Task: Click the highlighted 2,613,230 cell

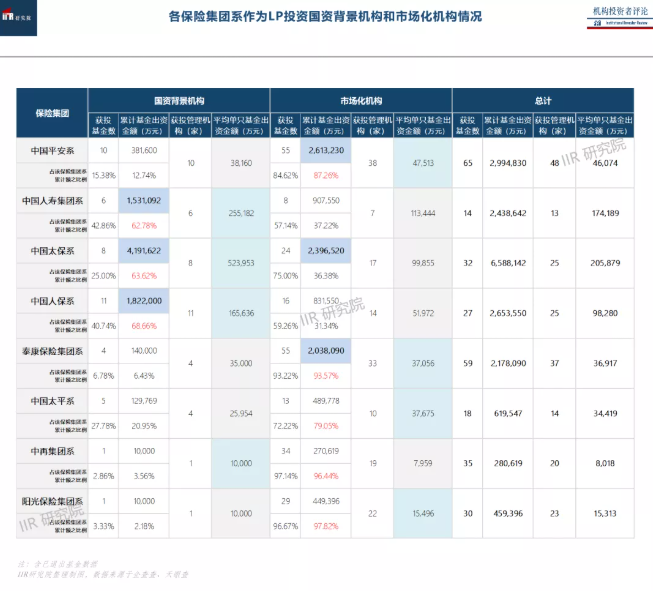Action: (326, 150)
